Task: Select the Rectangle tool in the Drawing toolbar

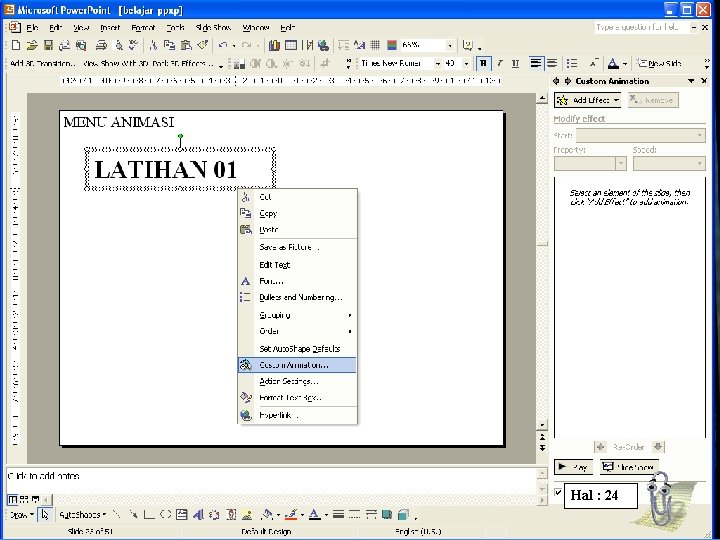Action: (149, 515)
